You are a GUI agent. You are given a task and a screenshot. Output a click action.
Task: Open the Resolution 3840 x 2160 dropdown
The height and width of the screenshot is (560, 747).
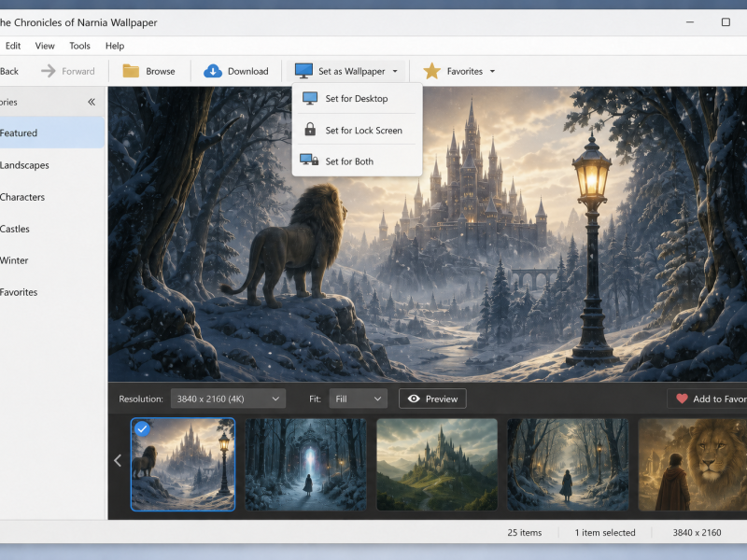[x=228, y=399]
